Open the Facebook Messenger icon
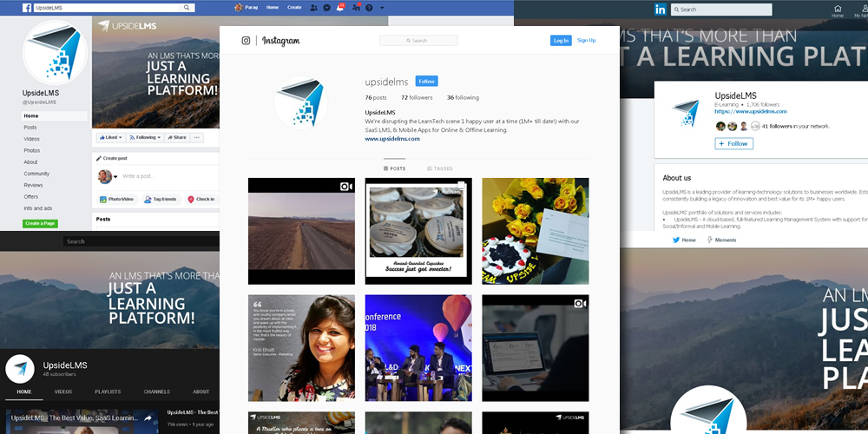868x434 pixels. 327,8
